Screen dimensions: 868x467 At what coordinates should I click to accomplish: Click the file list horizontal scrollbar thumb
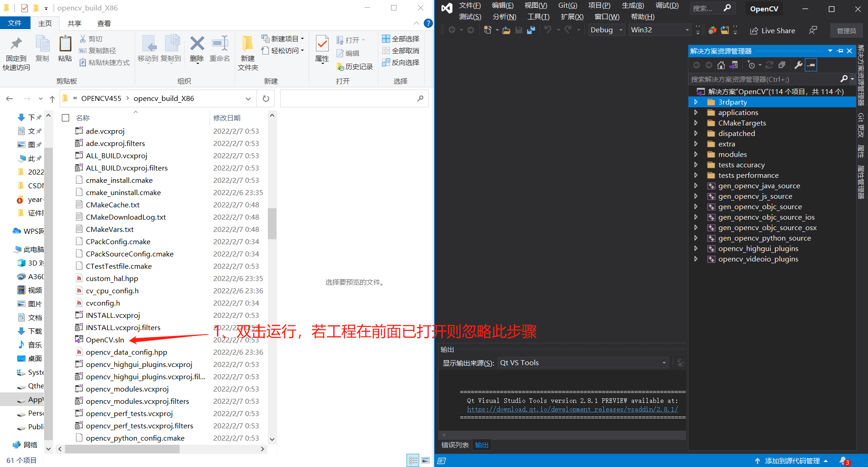[122, 449]
